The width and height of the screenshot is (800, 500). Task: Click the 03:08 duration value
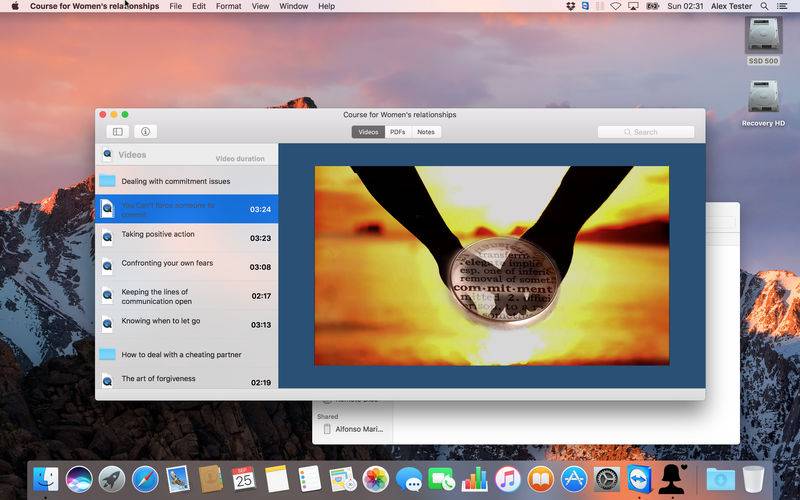point(260,267)
